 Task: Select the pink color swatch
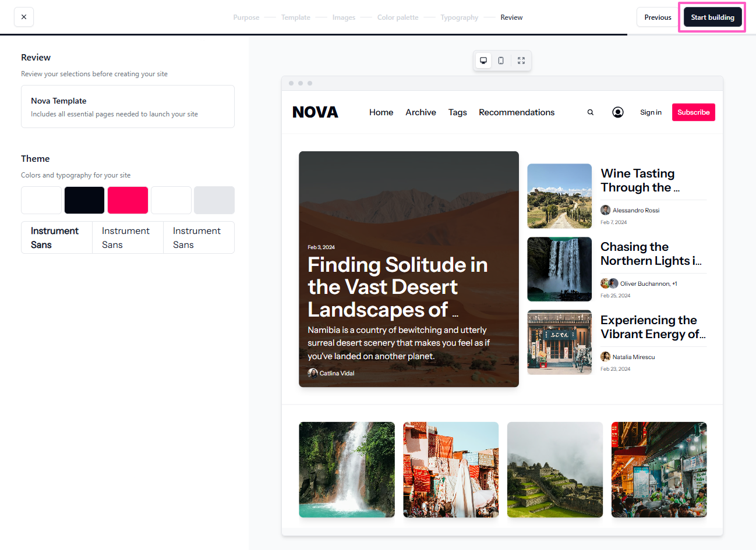coord(128,200)
